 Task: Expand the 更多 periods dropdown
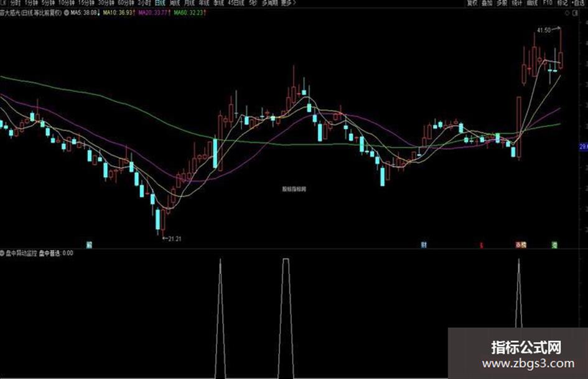click(x=288, y=2)
